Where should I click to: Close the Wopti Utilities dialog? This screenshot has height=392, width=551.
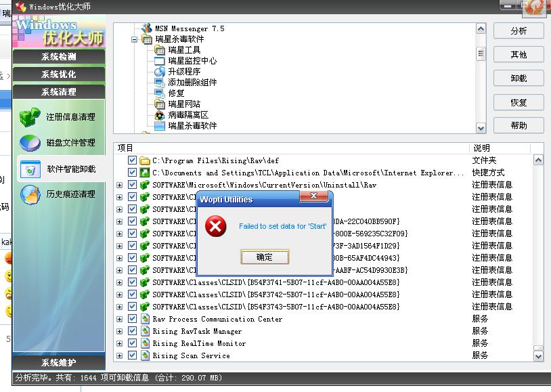point(314,196)
